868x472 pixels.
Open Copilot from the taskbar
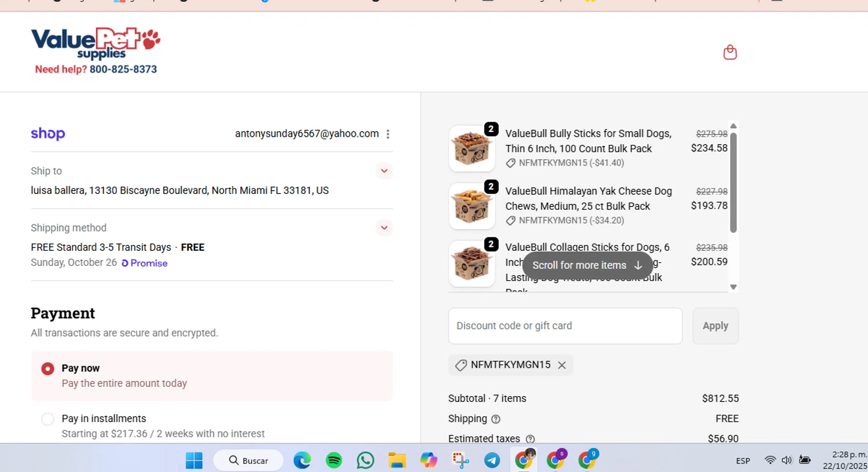point(429,460)
